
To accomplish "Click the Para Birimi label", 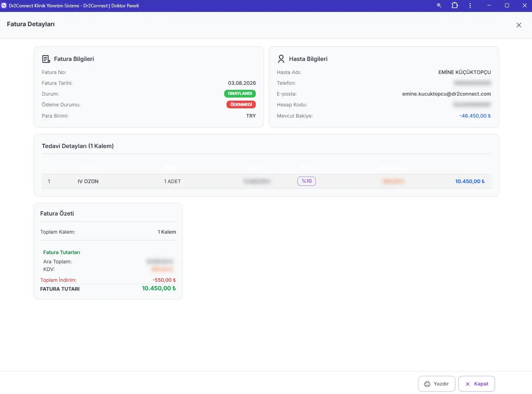I will (55, 116).
